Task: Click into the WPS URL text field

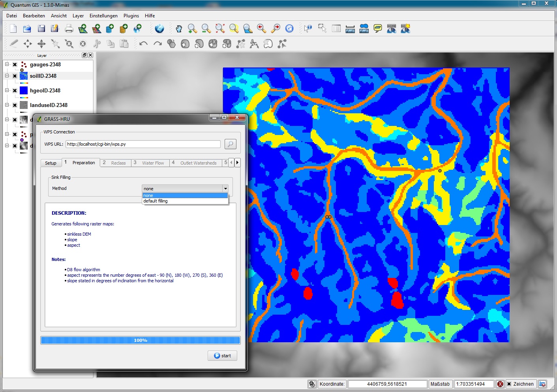Action: (143, 144)
